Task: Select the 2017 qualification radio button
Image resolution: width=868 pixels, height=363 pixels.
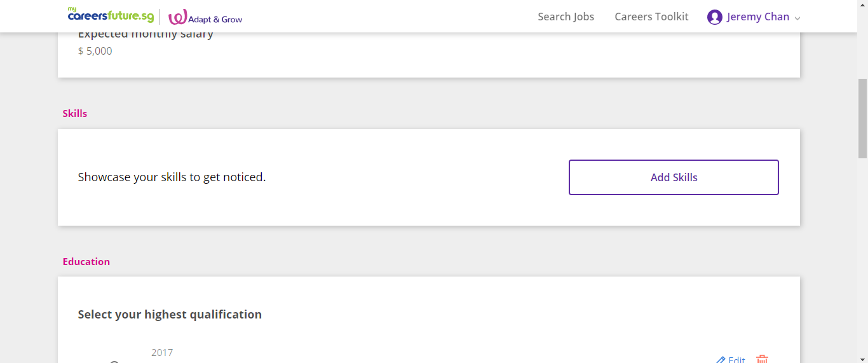Action: pyautogui.click(x=114, y=361)
